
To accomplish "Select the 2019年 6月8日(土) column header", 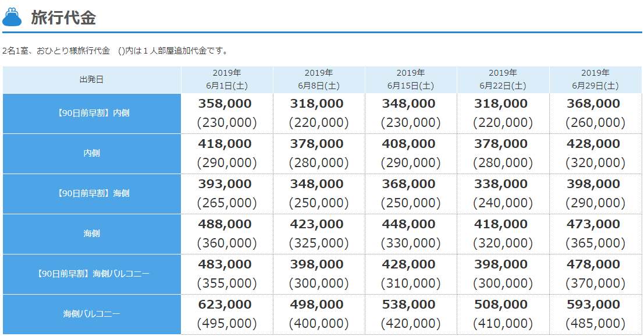I will tap(319, 79).
